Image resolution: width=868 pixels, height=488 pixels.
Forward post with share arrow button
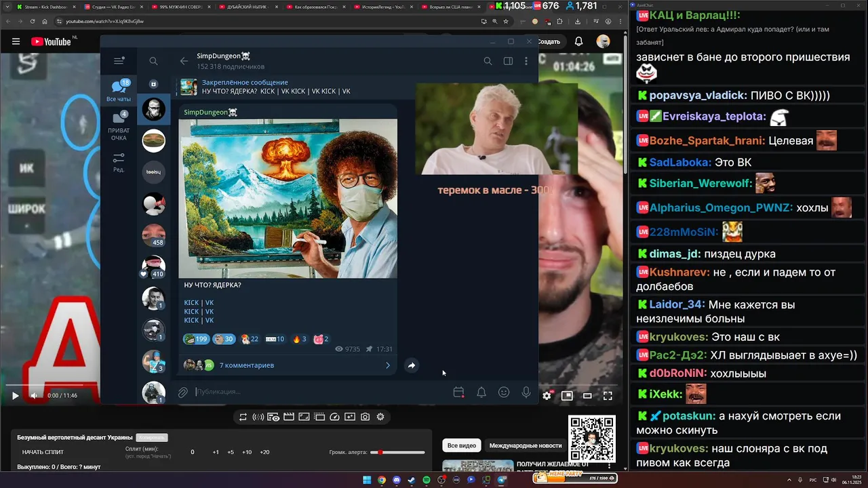[411, 365]
